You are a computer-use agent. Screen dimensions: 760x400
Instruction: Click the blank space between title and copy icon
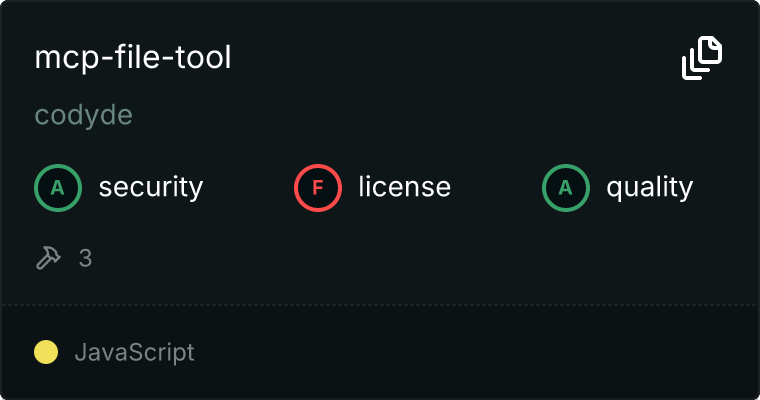pos(450,58)
